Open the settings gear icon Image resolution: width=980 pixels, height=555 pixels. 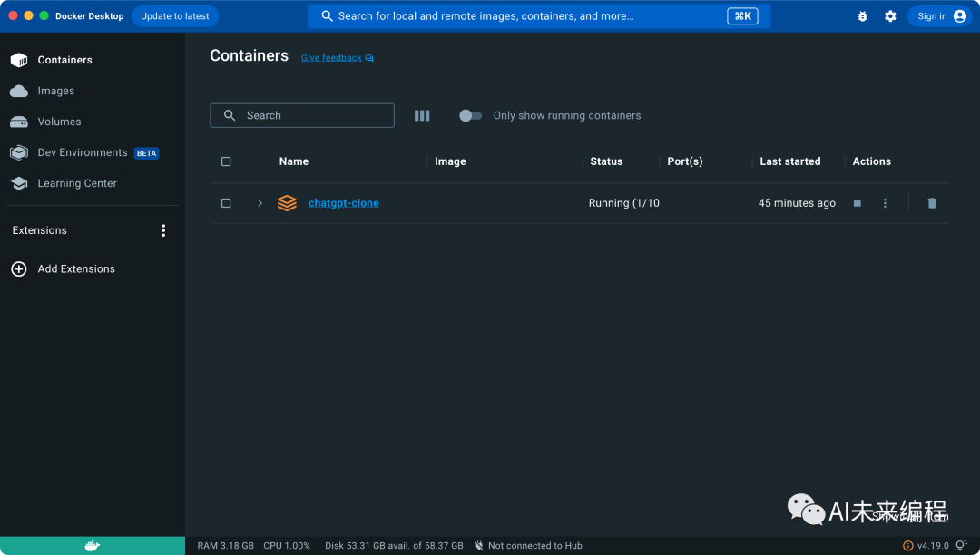tap(891, 16)
